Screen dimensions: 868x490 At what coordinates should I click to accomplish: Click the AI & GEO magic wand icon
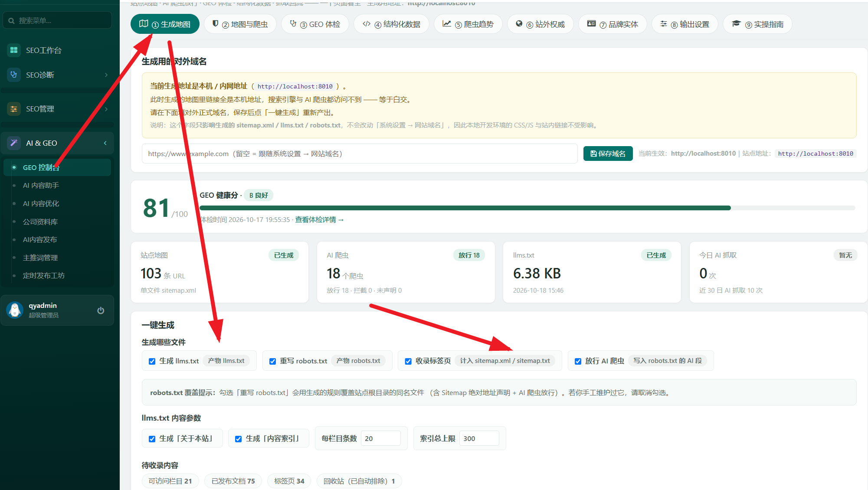pyautogui.click(x=14, y=143)
